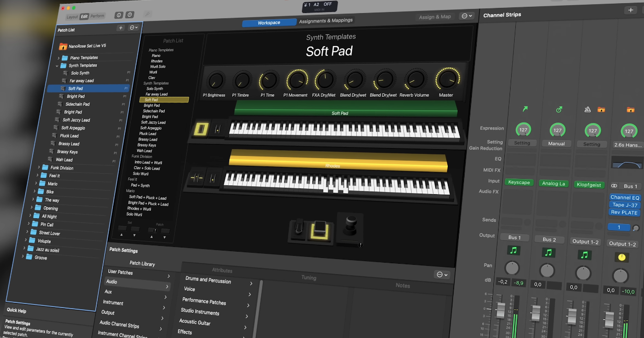Open the info inspector button in toolbar

[118, 16]
